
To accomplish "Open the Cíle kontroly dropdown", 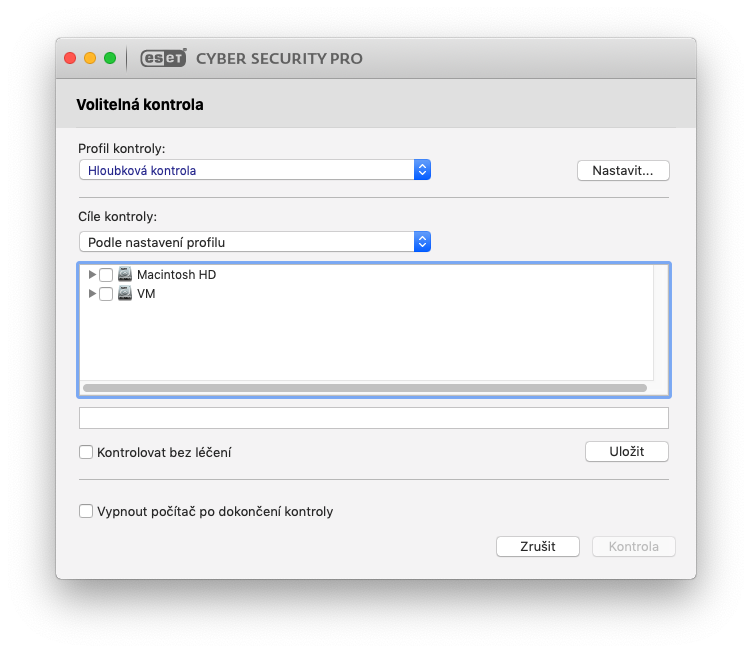I will (255, 242).
